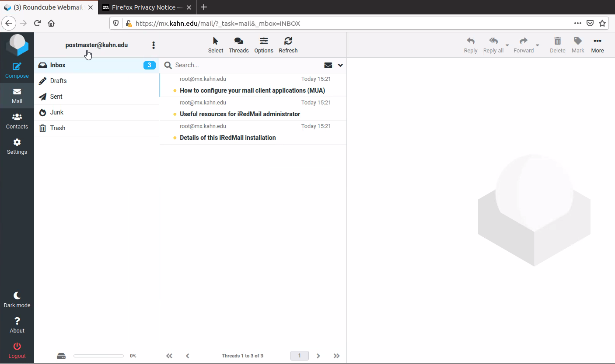Select the Inbox folder

point(97,65)
